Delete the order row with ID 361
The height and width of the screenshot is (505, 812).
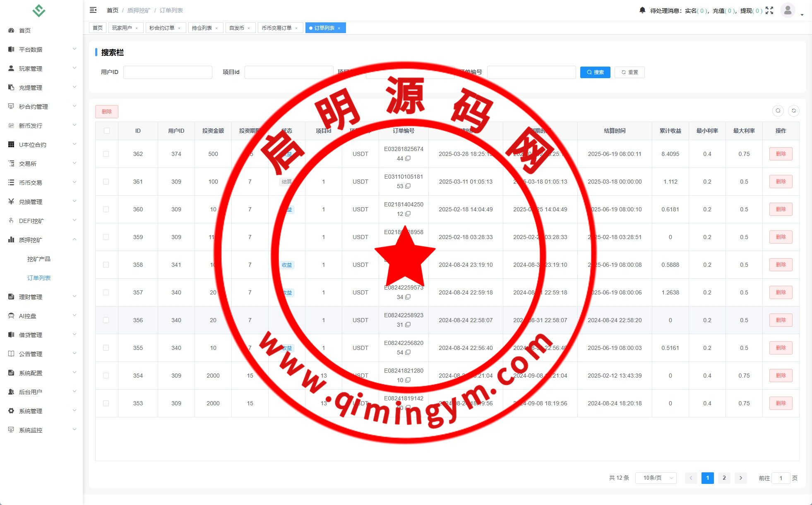(x=781, y=182)
